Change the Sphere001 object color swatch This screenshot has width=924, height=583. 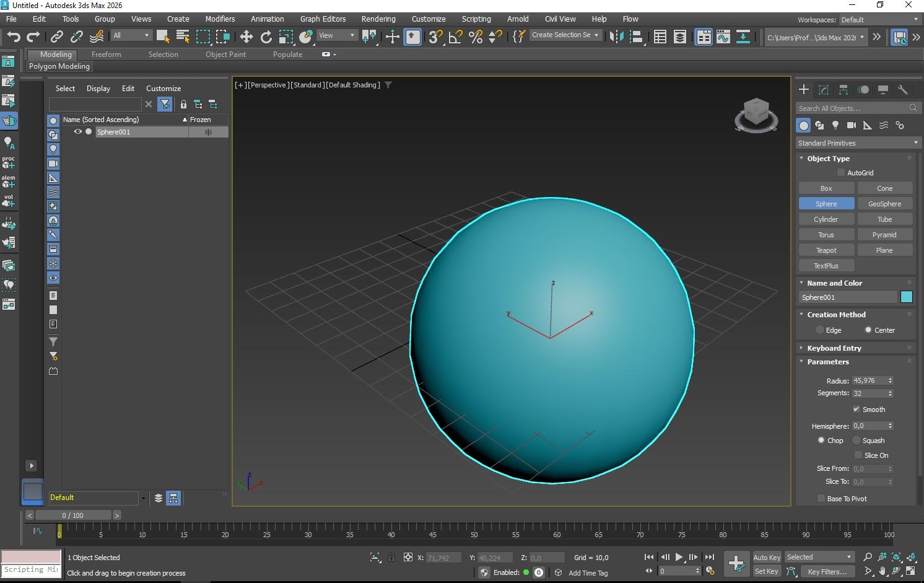(x=906, y=297)
